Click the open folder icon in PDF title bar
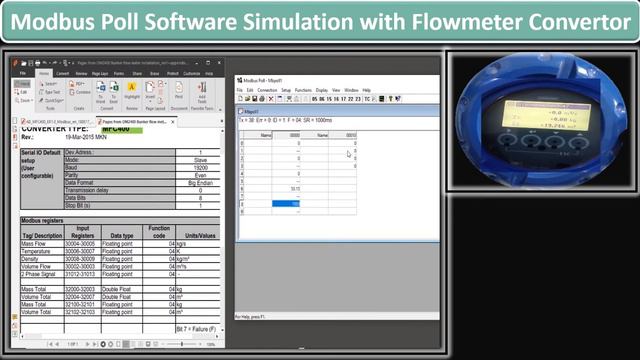Screen dimensions: 640x360 click(24, 63)
